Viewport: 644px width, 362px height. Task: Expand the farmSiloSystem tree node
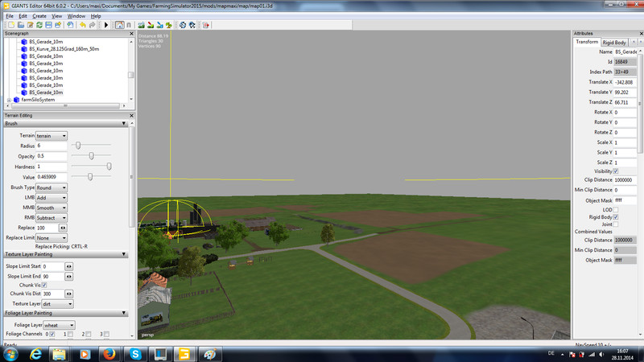pos(9,100)
